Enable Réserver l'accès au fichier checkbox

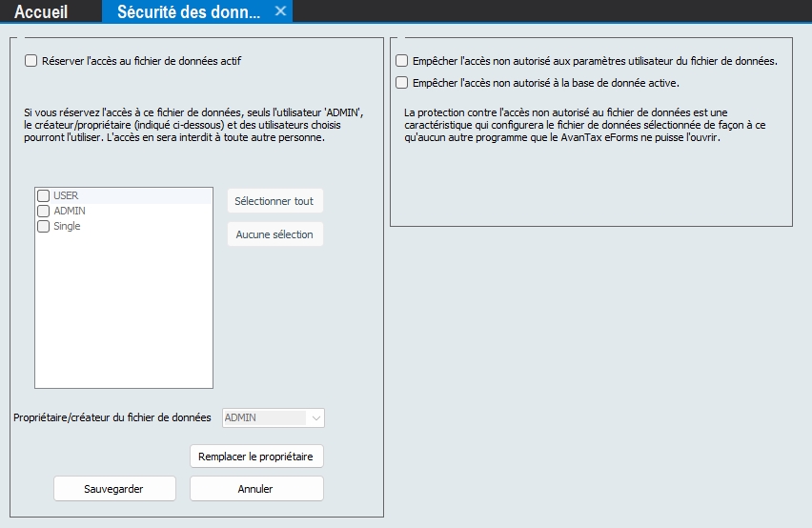(31, 61)
